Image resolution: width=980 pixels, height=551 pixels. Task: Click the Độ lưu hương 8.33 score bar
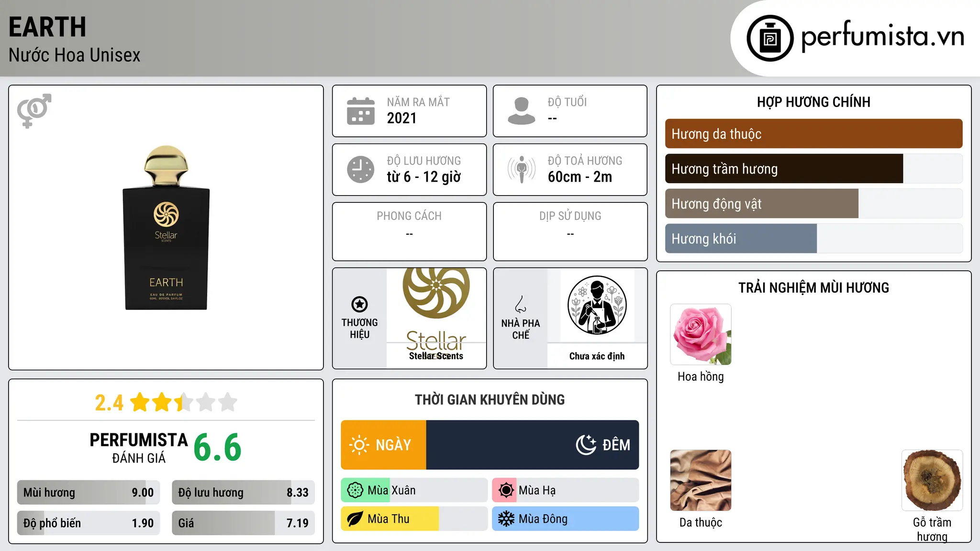click(243, 493)
